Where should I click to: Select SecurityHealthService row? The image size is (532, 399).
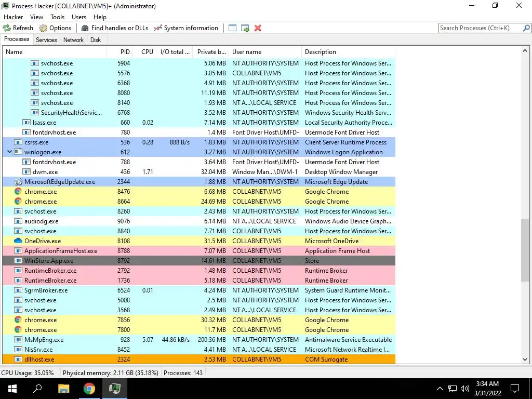[199, 113]
